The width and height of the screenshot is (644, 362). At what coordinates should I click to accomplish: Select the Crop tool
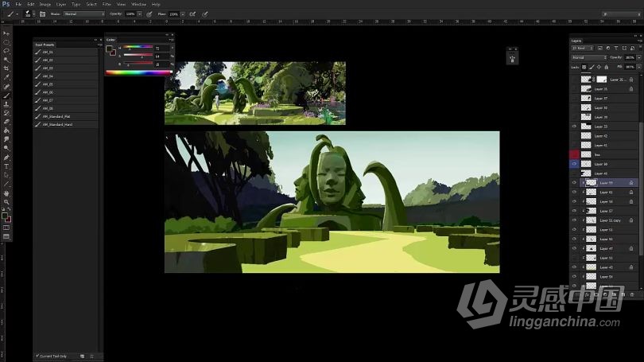click(x=6, y=68)
